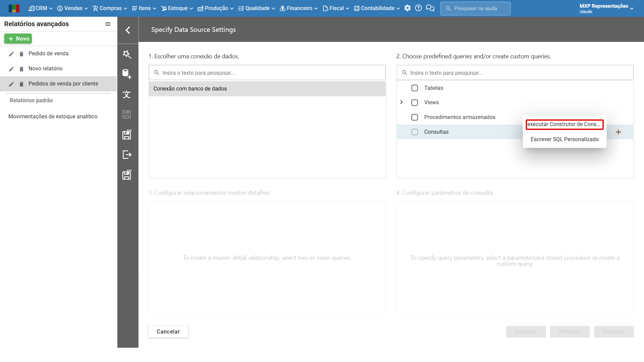The height and width of the screenshot is (362, 644).
Task: Click the exit designer icon
Action: [127, 155]
